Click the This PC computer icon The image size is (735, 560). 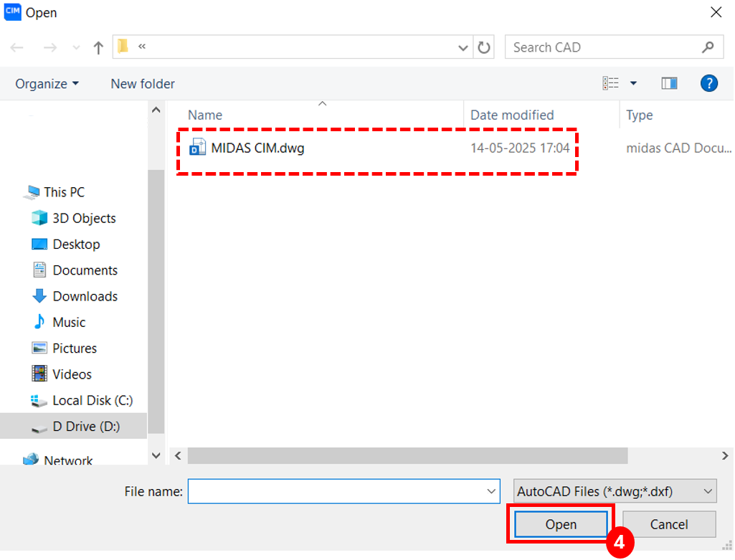32,192
